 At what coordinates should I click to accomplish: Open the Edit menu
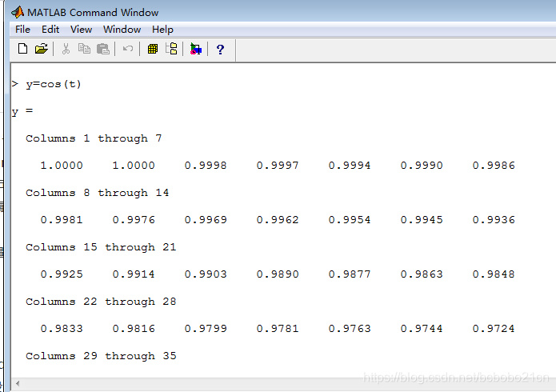pyautogui.click(x=50, y=30)
